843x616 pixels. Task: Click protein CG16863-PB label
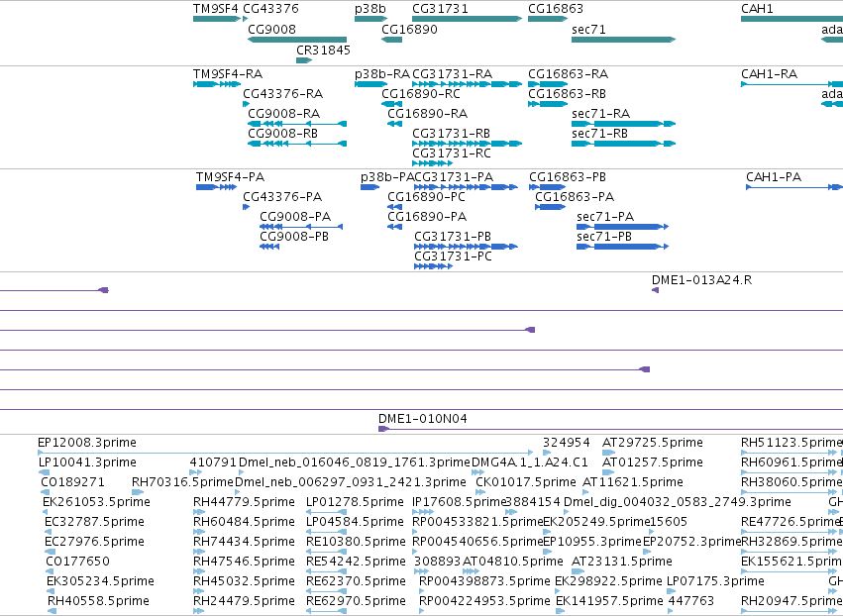(568, 177)
